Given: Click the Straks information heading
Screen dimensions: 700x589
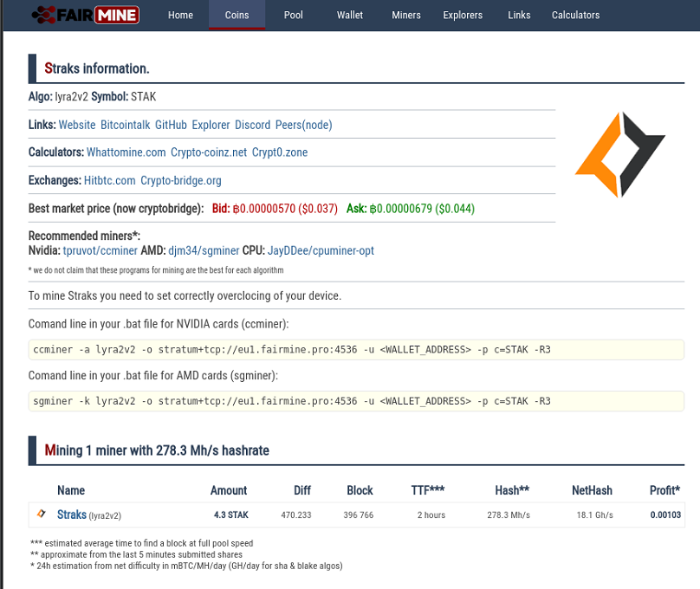Looking at the screenshot, I should 96,68.
